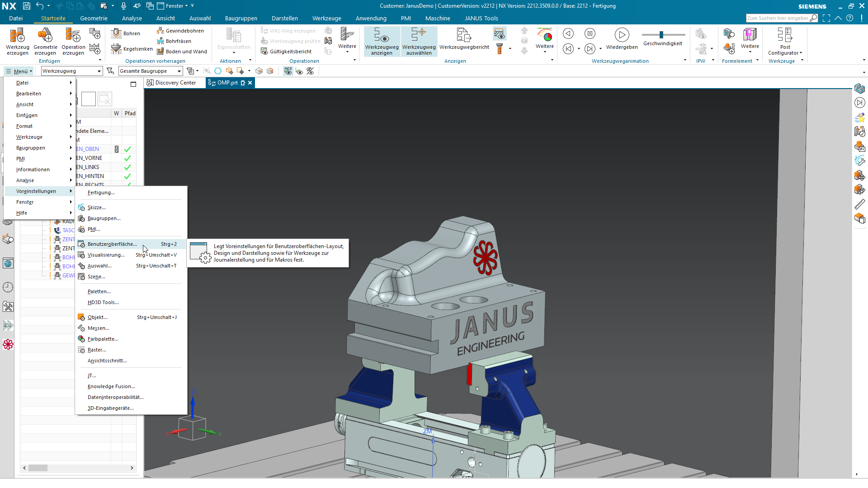This screenshot has height=488, width=868.
Task: Click the Farbpalette icon in submenu
Action: click(x=81, y=339)
